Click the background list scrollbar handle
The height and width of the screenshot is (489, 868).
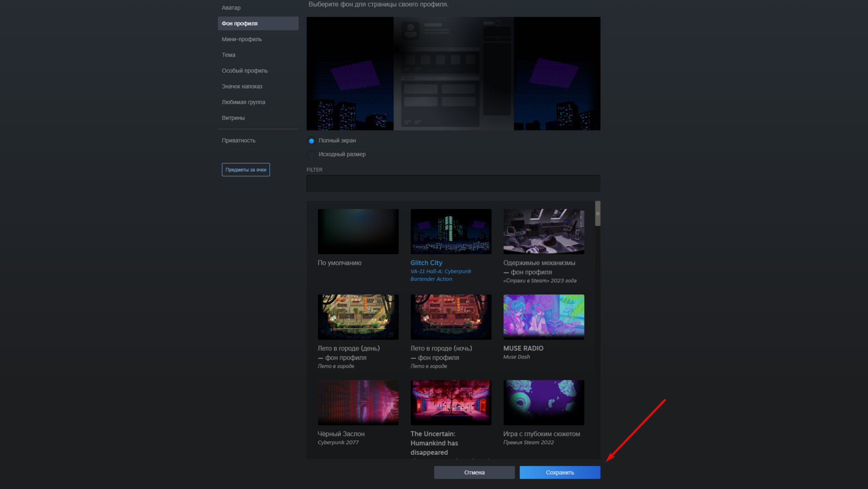598,214
